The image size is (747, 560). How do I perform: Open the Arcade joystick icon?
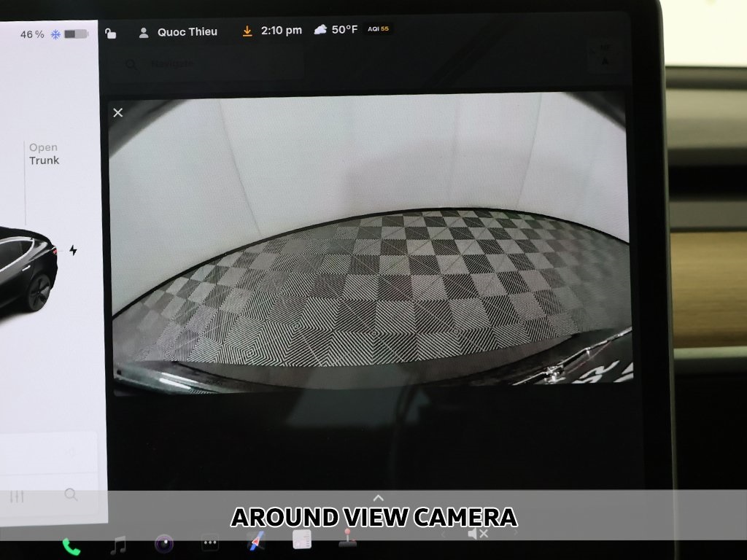tap(347, 540)
